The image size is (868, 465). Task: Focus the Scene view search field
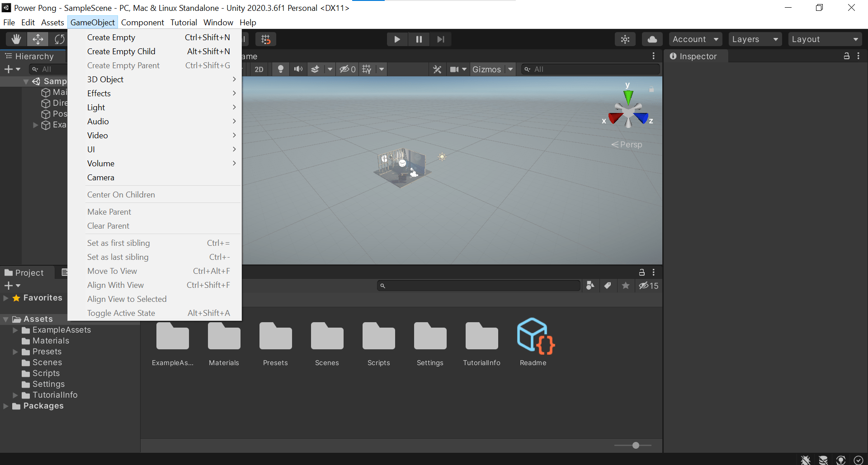point(590,69)
